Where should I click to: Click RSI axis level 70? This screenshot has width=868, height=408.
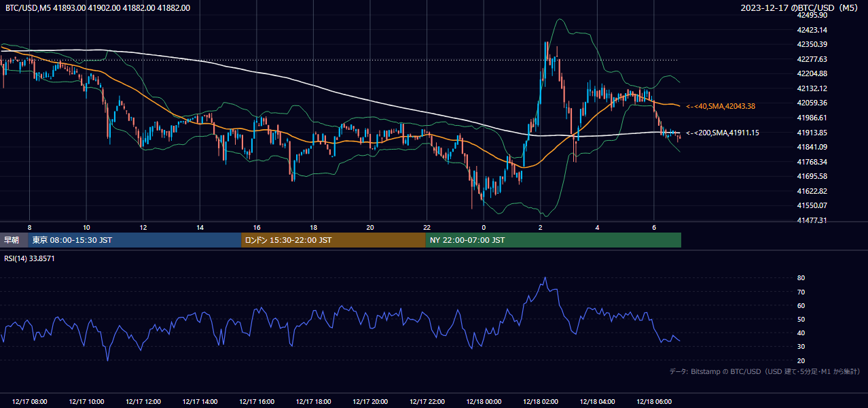801,292
